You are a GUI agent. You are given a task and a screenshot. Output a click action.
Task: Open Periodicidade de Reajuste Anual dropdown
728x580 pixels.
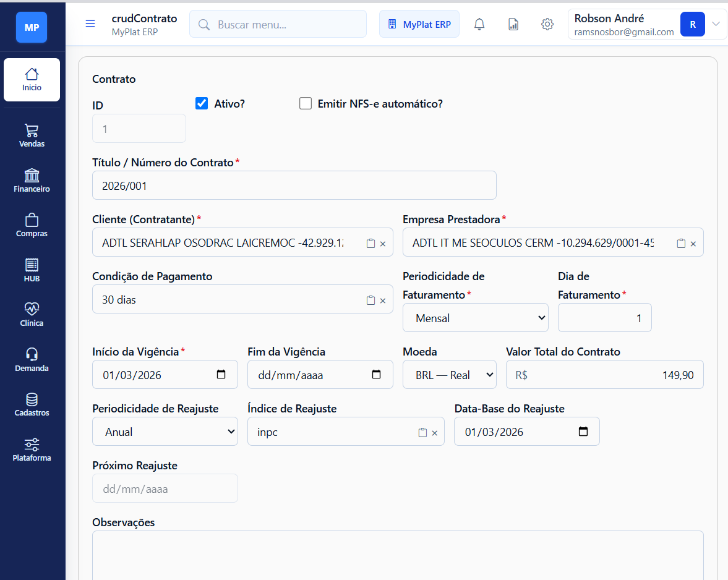tap(165, 432)
